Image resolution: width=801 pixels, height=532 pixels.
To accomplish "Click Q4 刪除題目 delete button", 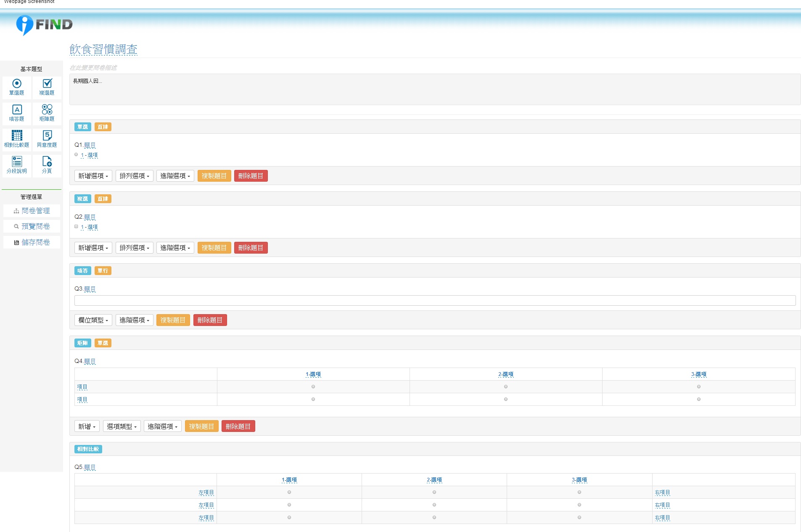I will (238, 426).
